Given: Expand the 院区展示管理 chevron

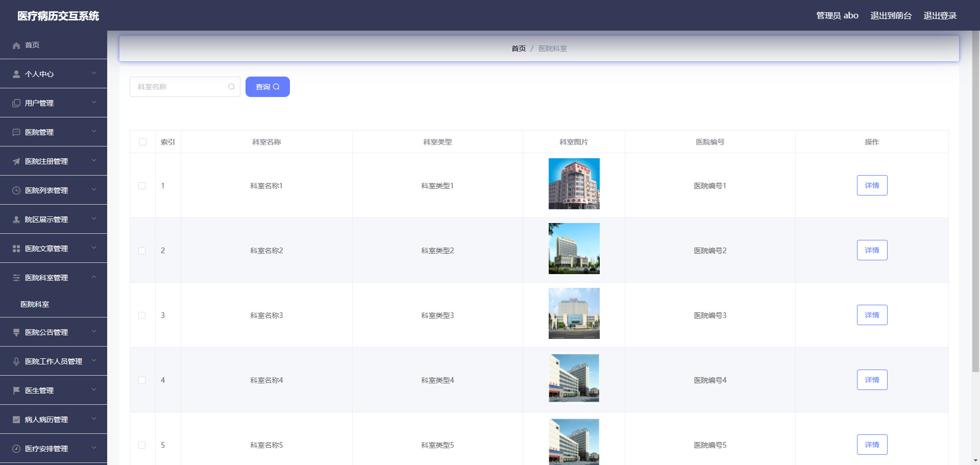Looking at the screenshot, I should tap(94, 218).
